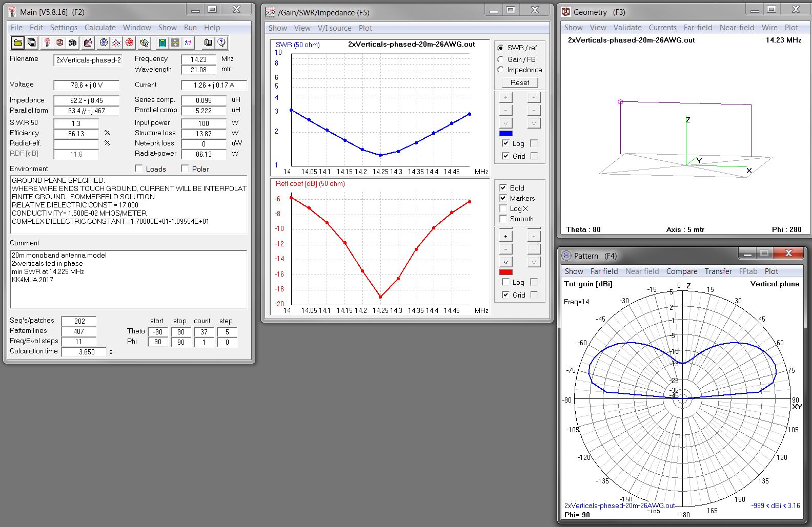Open the Far-field menu in Geometry window
Image resolution: width=812 pixels, height=527 pixels.
coord(698,28)
